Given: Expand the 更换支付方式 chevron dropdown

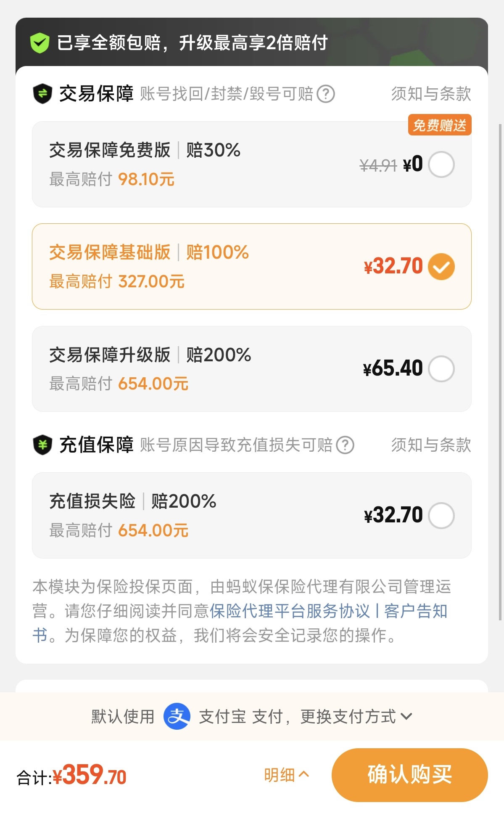Looking at the screenshot, I should [406, 716].
